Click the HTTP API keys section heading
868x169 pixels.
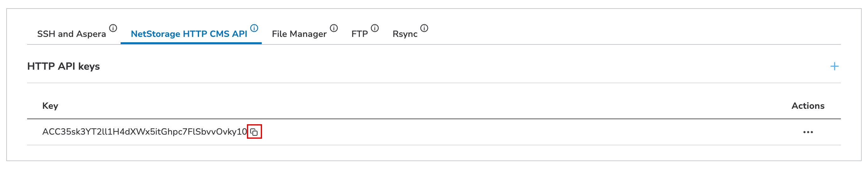[63, 67]
